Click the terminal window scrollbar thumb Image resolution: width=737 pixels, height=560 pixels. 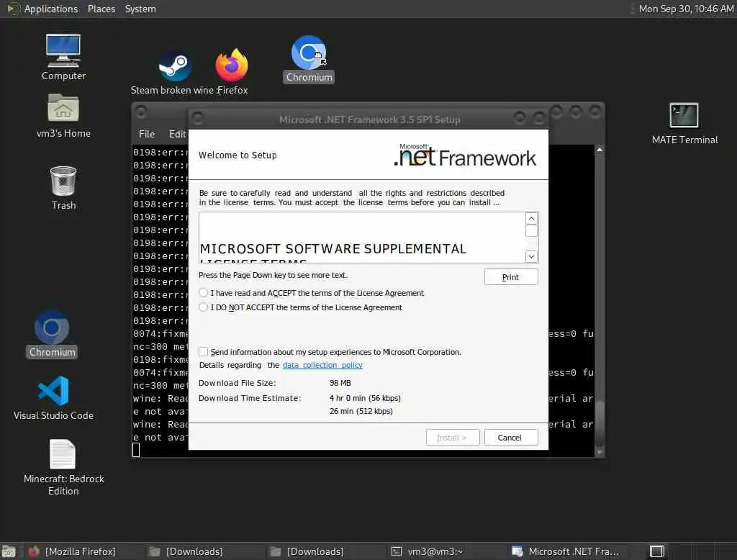click(600, 423)
